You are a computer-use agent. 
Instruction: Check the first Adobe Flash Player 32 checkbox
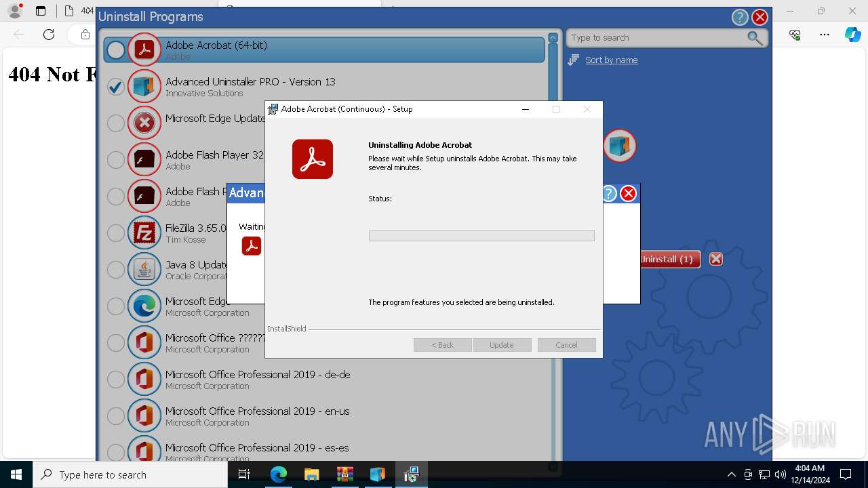(x=116, y=159)
